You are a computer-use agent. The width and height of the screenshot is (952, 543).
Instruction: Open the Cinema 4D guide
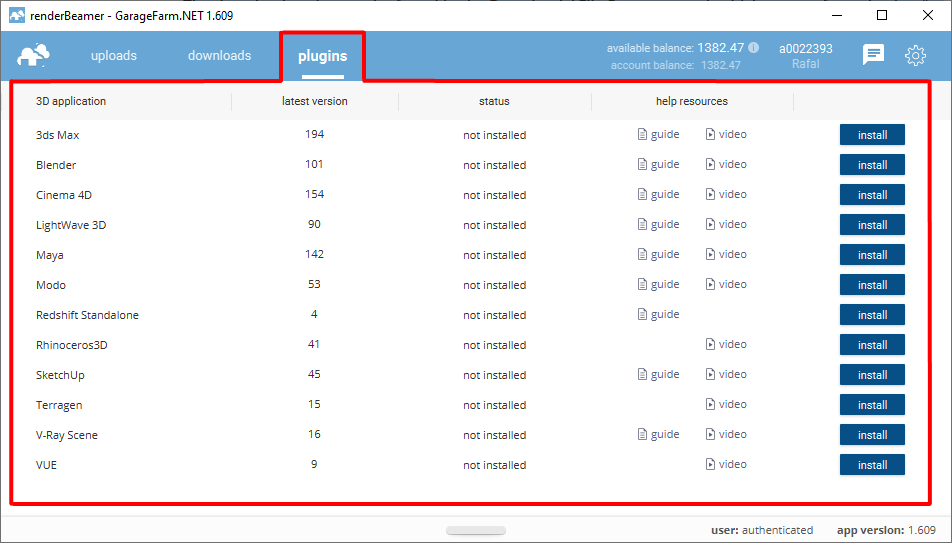[658, 194]
